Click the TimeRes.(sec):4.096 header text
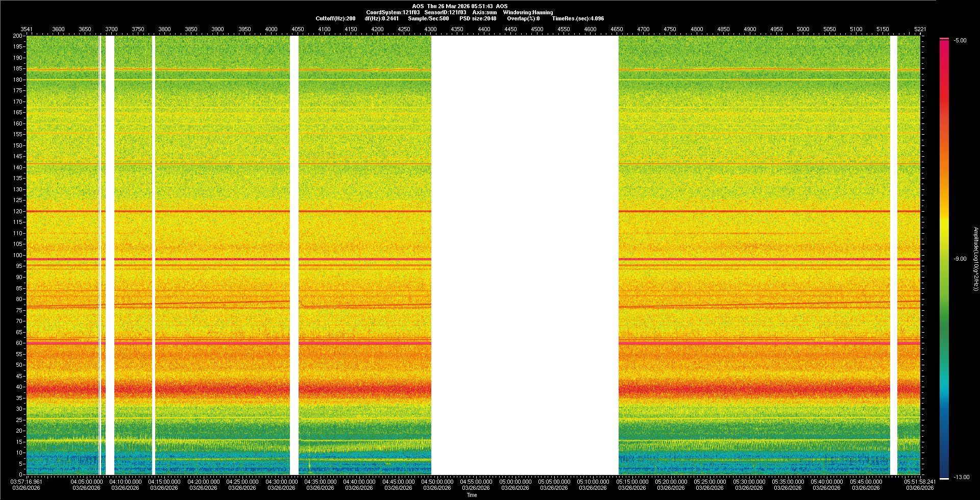Image resolution: width=980 pixels, height=500 pixels. pyautogui.click(x=578, y=18)
